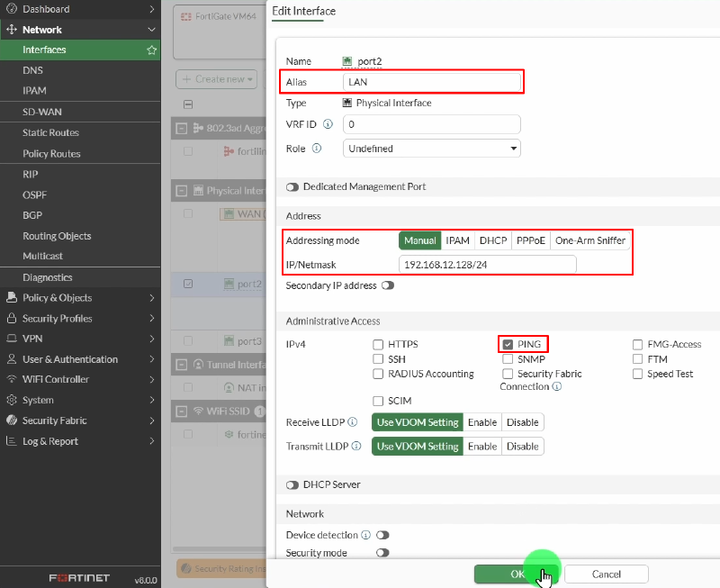Click the System gear icon
The image size is (720, 588).
[12, 400]
